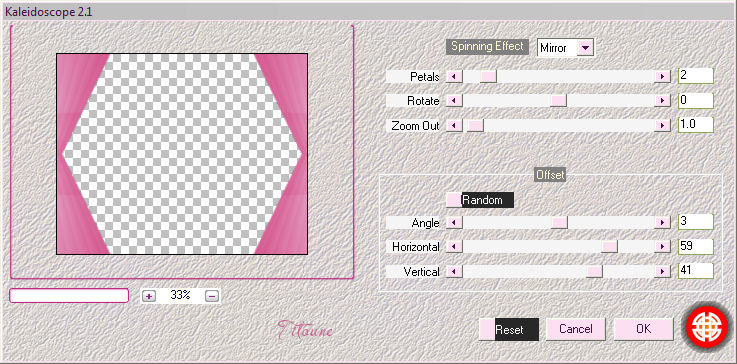Image resolution: width=737 pixels, height=364 pixels.
Task: Click the Angle value field showing 3
Action: [x=696, y=222]
